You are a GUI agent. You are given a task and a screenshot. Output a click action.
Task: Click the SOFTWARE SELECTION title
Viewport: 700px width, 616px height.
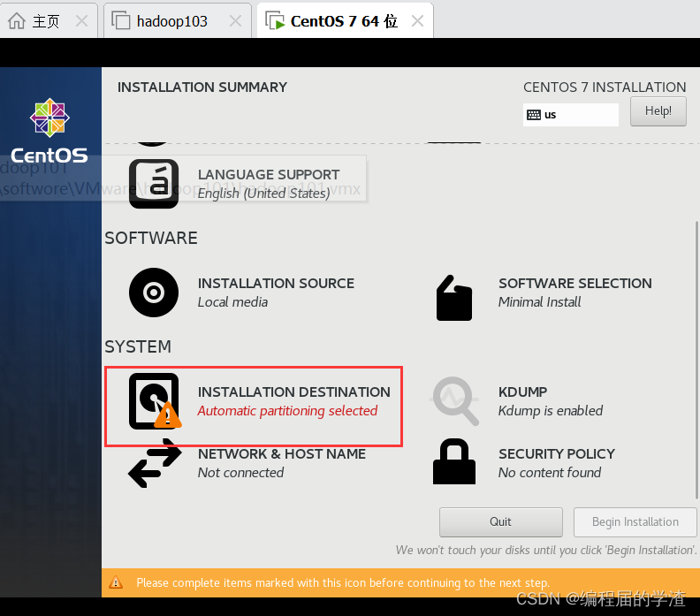coord(575,284)
